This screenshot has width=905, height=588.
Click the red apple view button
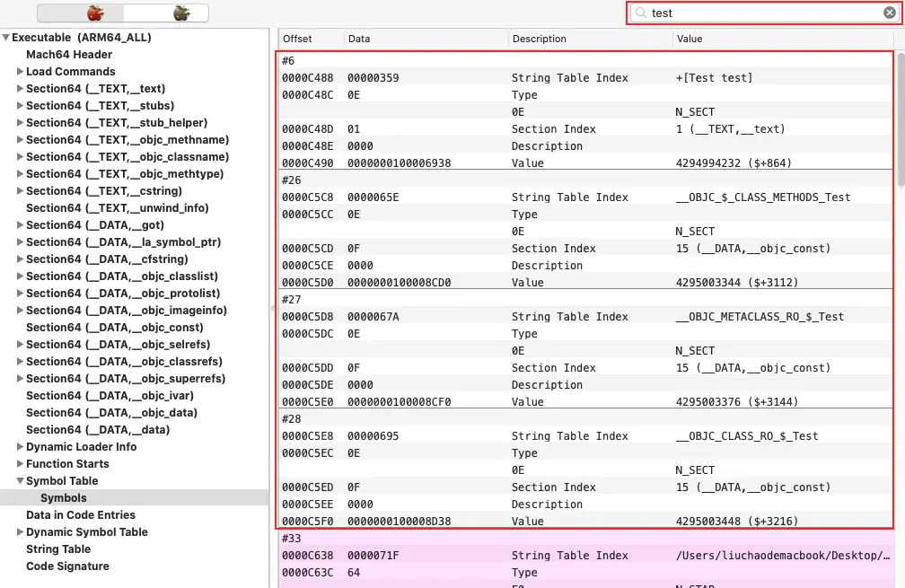pyautogui.click(x=94, y=13)
